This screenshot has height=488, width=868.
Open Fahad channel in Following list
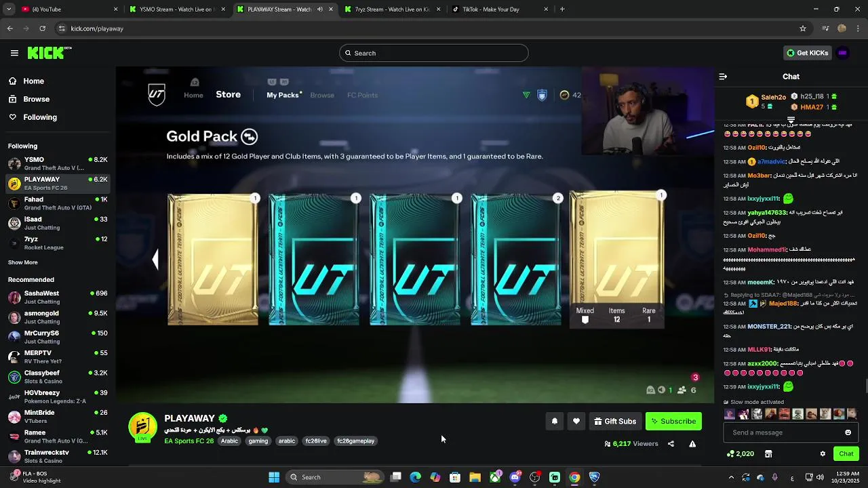[x=58, y=203]
